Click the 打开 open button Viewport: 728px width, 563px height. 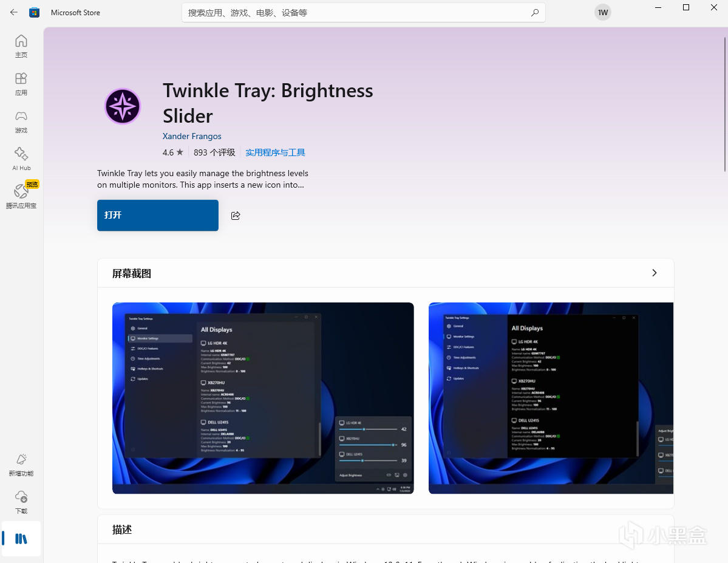[x=158, y=215]
